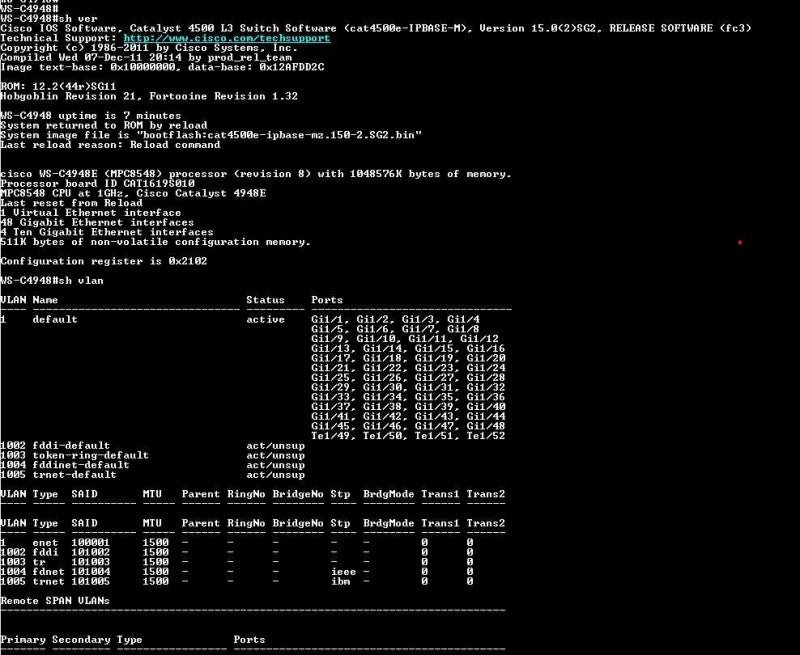Click the 'WS-C4948#sh ver' command line

click(48, 19)
